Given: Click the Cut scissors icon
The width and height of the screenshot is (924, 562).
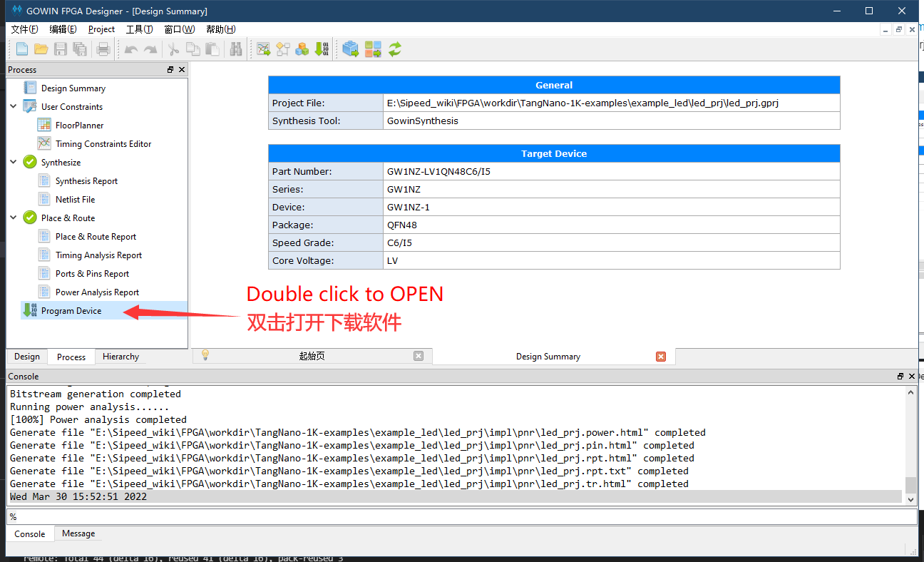Looking at the screenshot, I should click(x=173, y=49).
